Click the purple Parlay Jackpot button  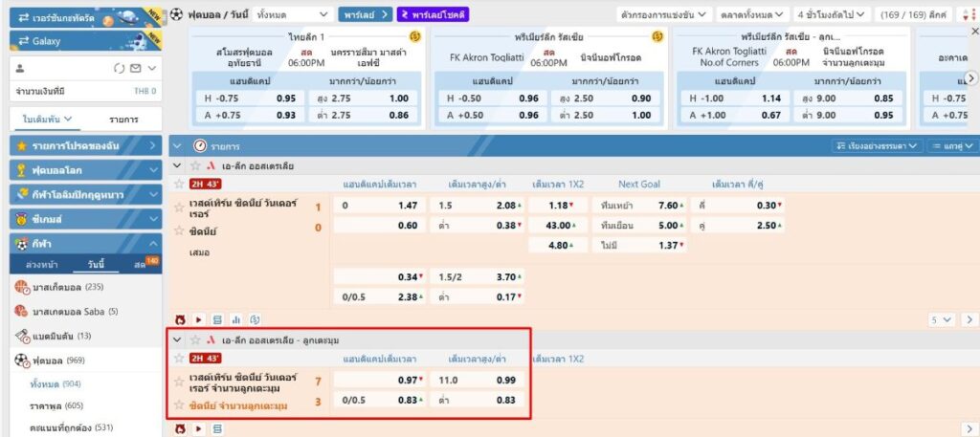click(x=434, y=14)
